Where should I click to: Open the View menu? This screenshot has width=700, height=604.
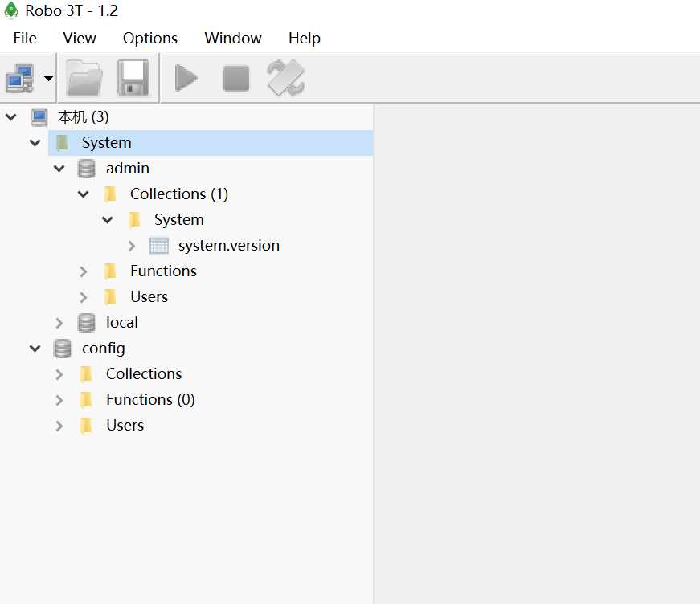pos(80,38)
